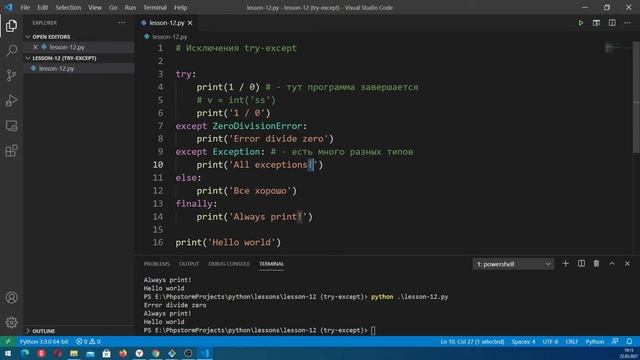Open the Run and Debug view

[11, 100]
